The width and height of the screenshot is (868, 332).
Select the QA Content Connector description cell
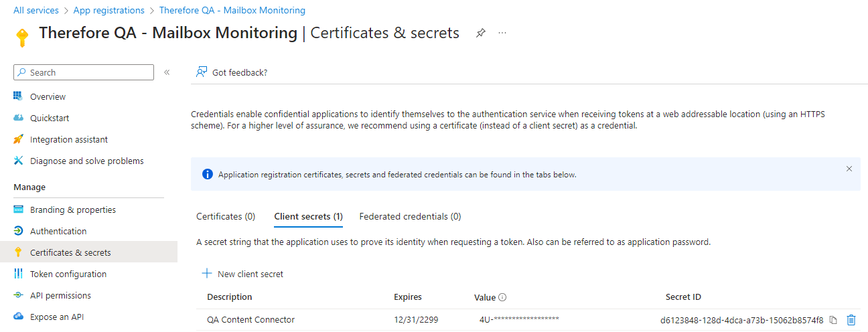250,319
